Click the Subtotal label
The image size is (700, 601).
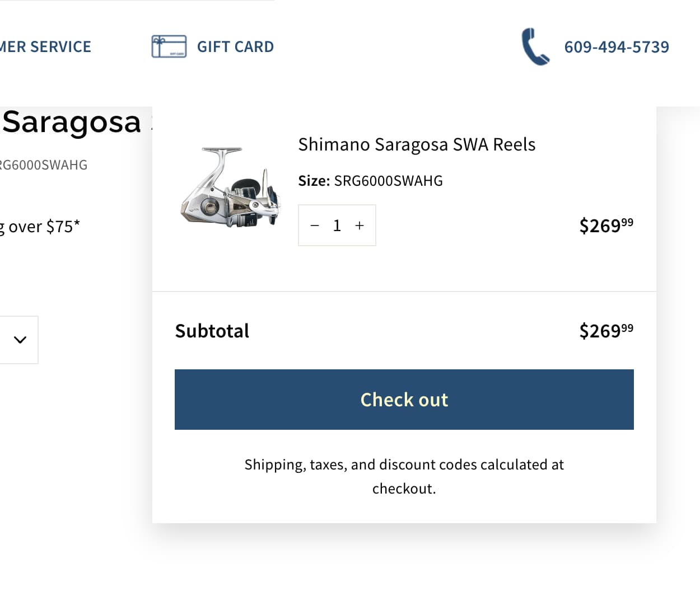click(212, 331)
